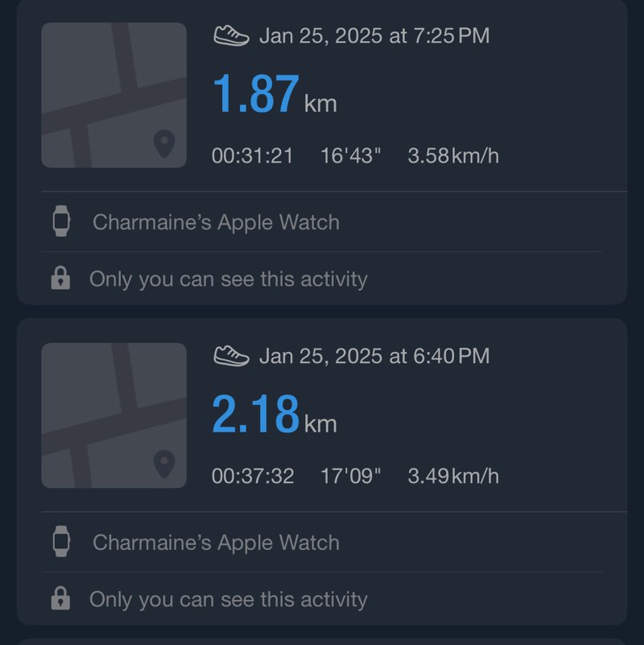Open the map thumbnail for the 2.18 km activity
The image size is (644, 645).
(x=114, y=416)
